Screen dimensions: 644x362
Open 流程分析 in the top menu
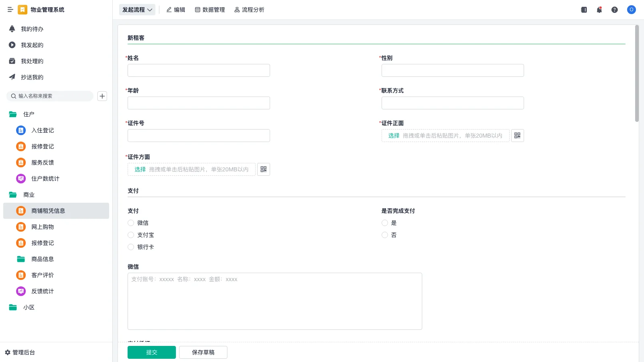click(249, 10)
